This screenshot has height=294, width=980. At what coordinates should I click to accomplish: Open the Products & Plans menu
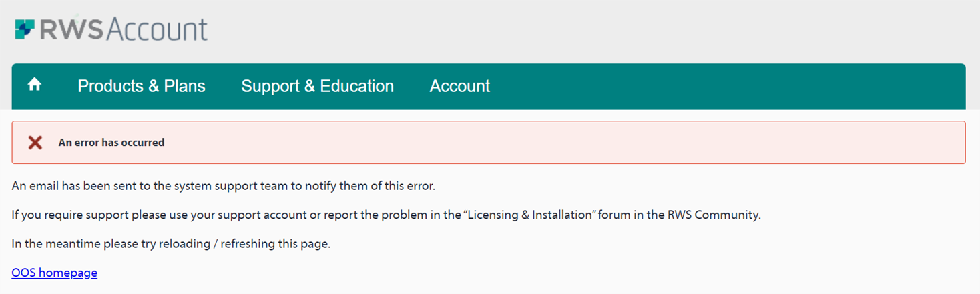(x=142, y=86)
